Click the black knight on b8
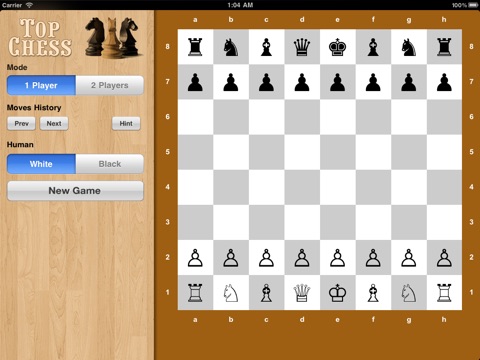The image size is (480, 360). (231, 47)
